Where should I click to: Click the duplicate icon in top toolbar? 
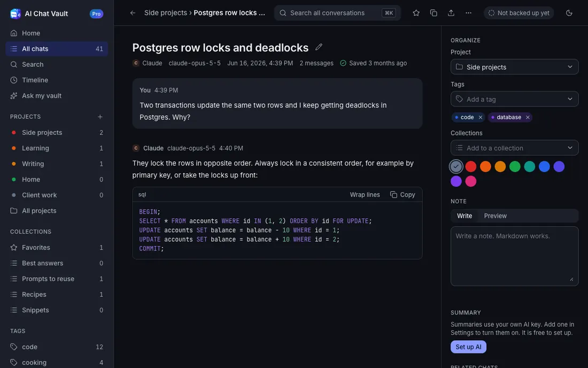(434, 13)
